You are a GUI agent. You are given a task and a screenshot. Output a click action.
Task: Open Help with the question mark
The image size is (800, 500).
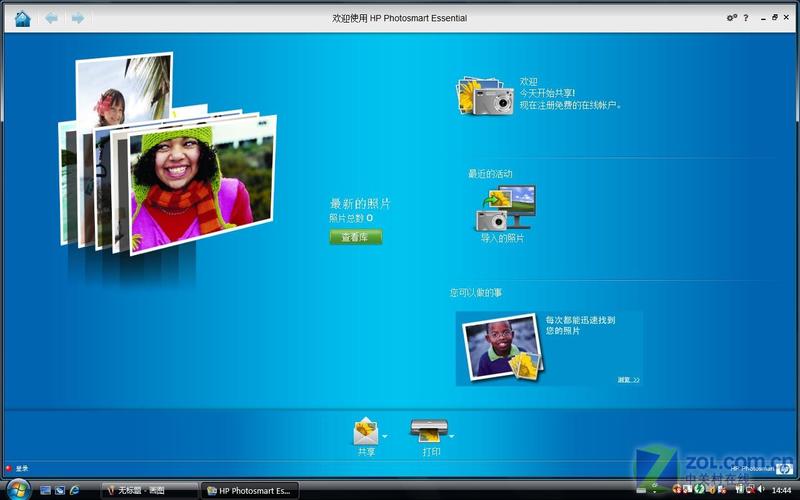pos(746,18)
